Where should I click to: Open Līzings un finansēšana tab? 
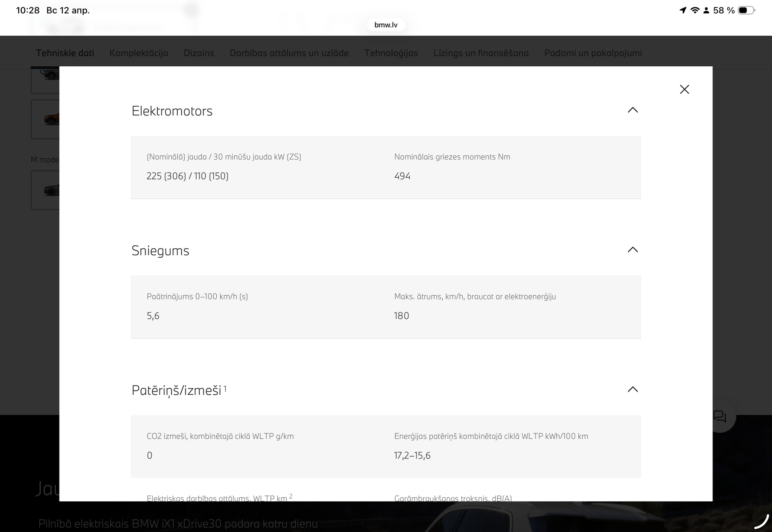pyautogui.click(x=481, y=53)
